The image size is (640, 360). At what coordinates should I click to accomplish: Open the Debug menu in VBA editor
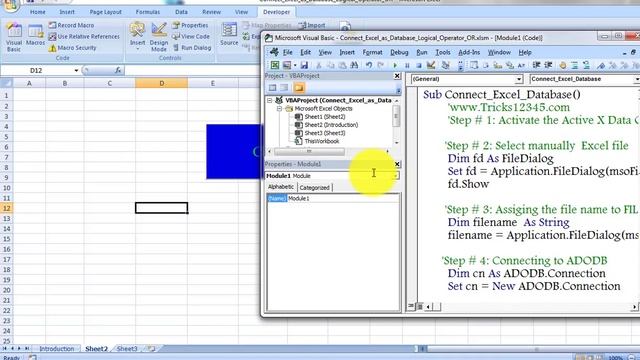click(399, 52)
